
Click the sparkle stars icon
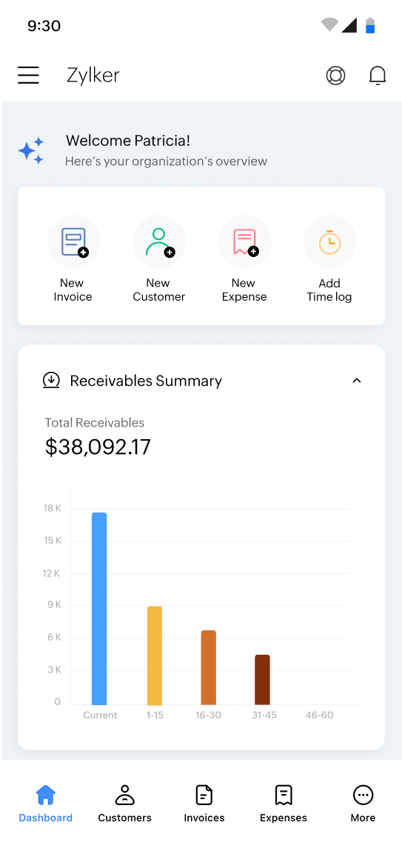pos(31,150)
